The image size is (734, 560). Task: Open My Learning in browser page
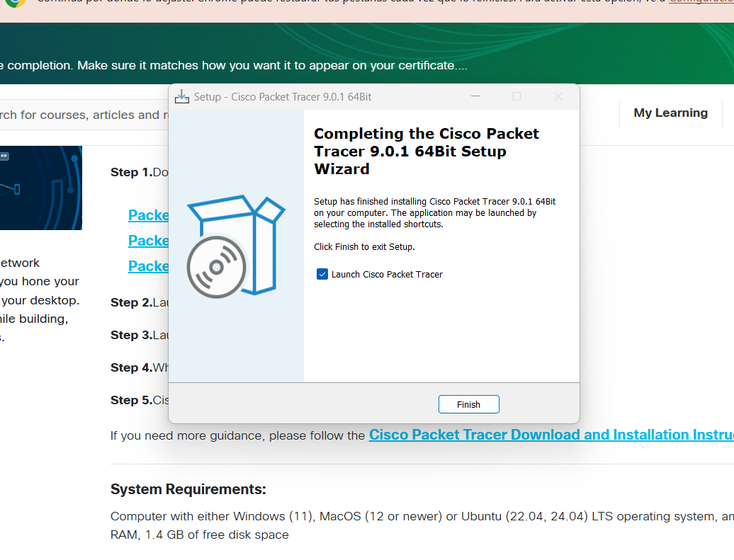[670, 113]
